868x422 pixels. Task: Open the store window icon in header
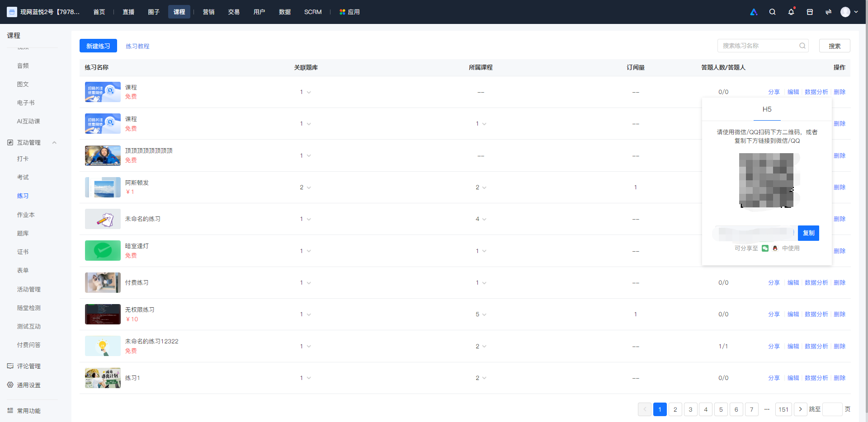point(810,12)
